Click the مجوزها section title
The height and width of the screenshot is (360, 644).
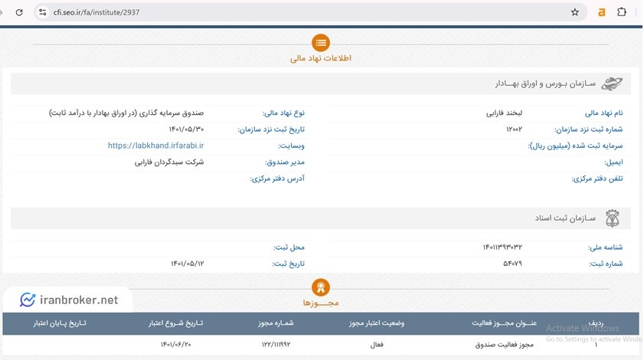(x=321, y=303)
